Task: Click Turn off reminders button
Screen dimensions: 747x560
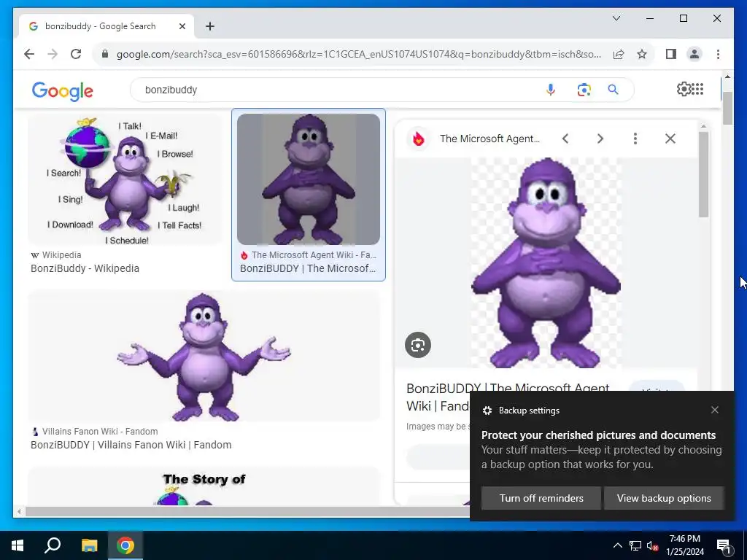Action: pyautogui.click(x=541, y=498)
